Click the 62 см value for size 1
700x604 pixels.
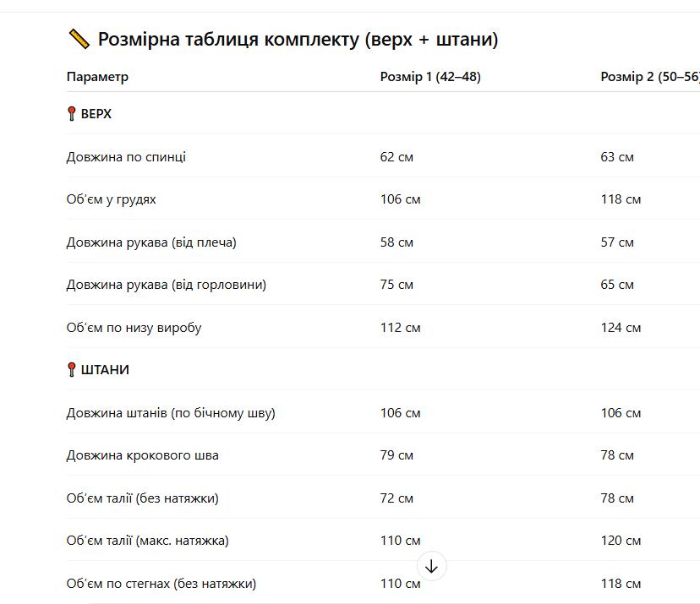coord(396,157)
